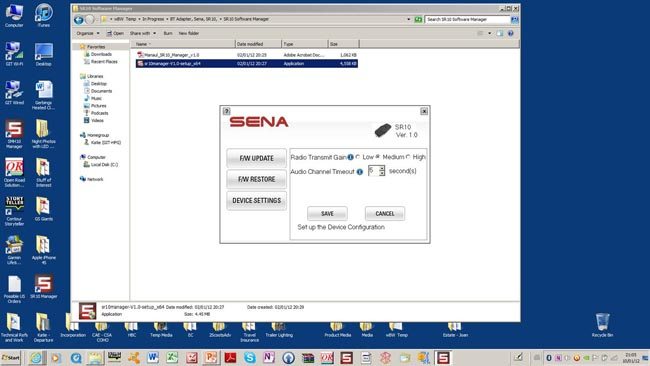Image resolution: width=650 pixels, height=366 pixels.
Task: Select the Apple iPhone 4S desktop folder
Action: (44, 250)
